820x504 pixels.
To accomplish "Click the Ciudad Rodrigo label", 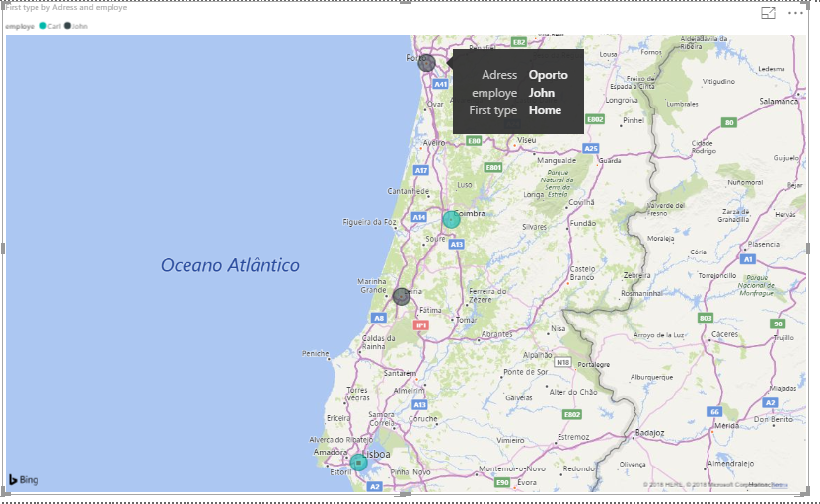I will 704,146.
